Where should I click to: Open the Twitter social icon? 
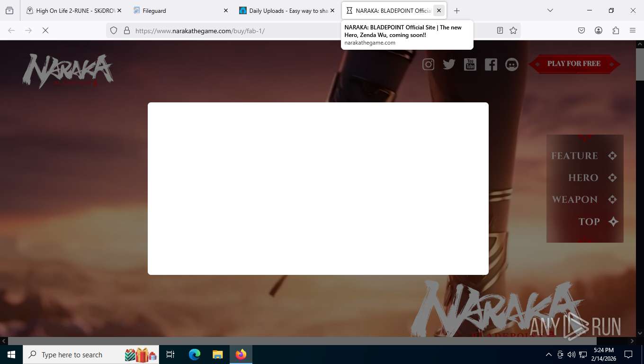click(x=449, y=64)
